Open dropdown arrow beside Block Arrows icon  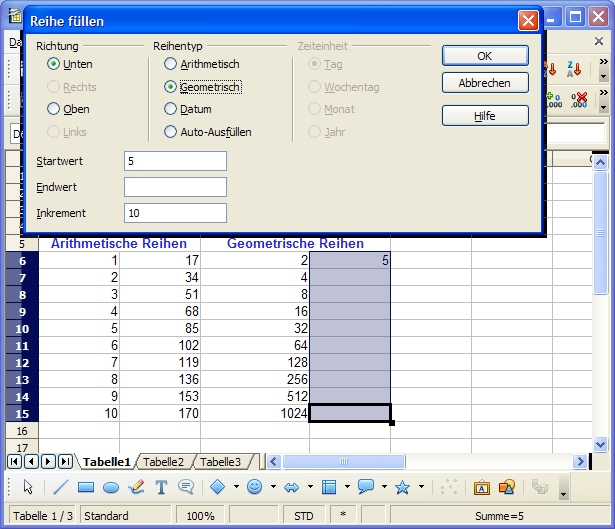309,487
